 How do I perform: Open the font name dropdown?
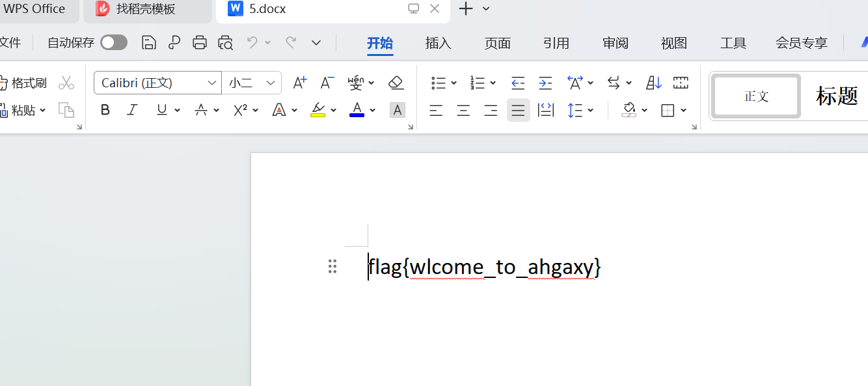(212, 83)
